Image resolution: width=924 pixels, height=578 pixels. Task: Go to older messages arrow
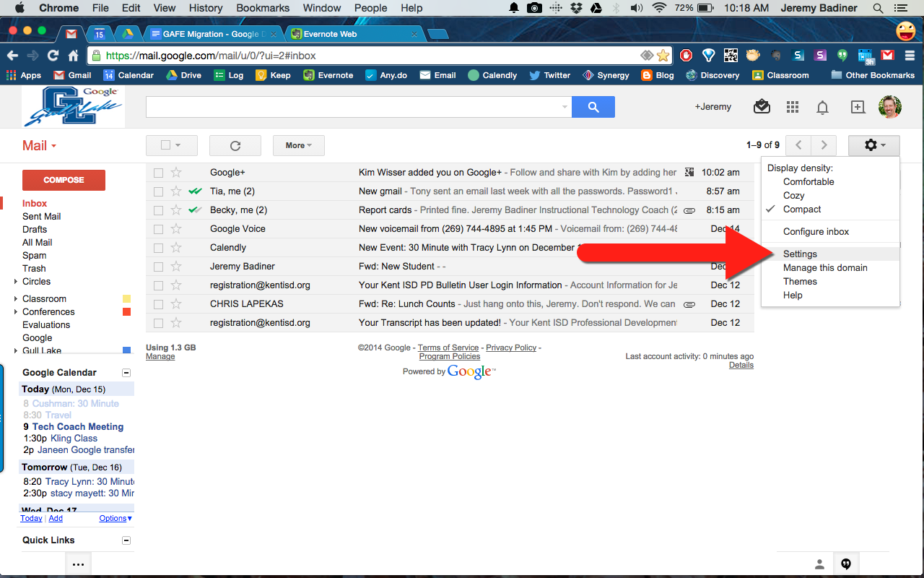click(x=824, y=145)
